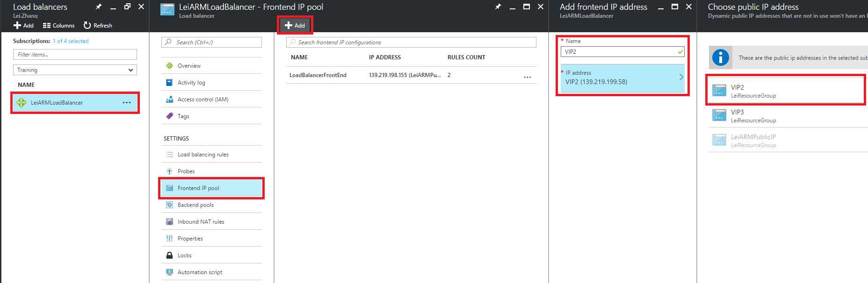This screenshot has width=868, height=283.
Task: Maximize the Add frontend IP address blade
Action: click(675, 7)
